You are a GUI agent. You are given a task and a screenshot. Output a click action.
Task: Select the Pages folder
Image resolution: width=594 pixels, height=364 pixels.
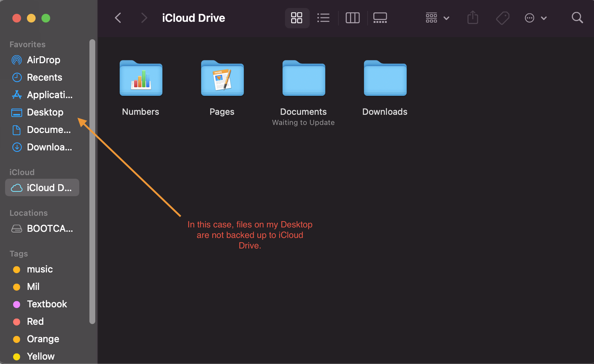click(222, 78)
